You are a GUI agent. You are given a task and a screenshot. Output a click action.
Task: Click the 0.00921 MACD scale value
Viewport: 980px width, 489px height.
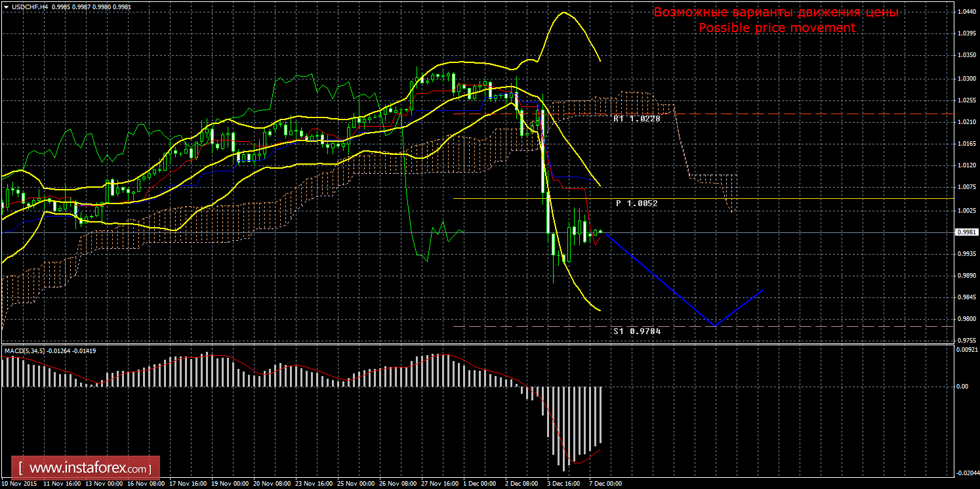[x=966, y=351]
